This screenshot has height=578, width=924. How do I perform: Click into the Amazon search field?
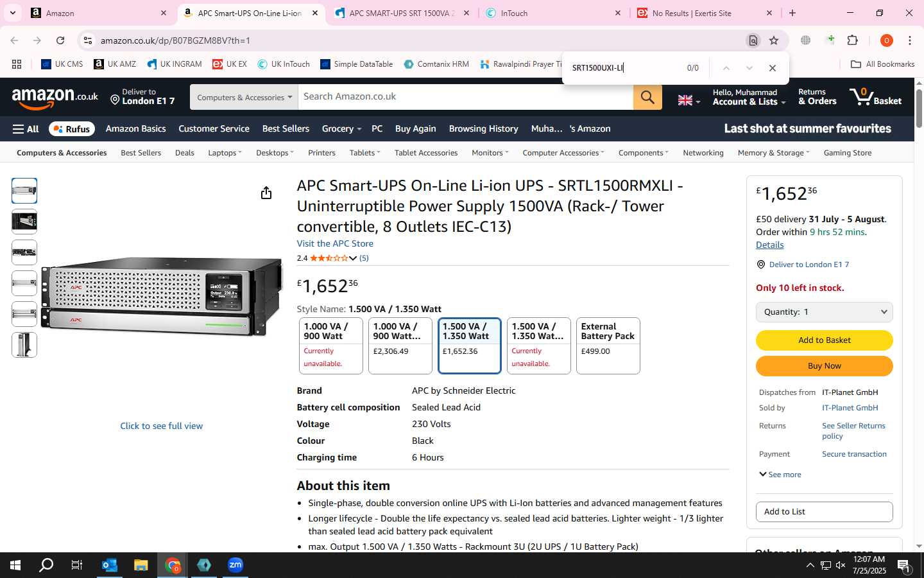[x=465, y=97]
